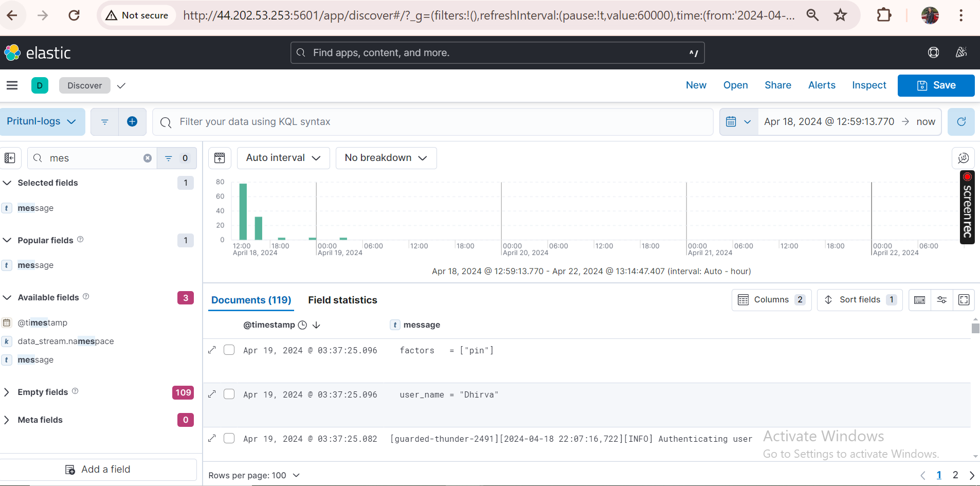Toggle the filter options icon beside Pritunl-logs
Screen dimensions: 980x486
click(104, 122)
